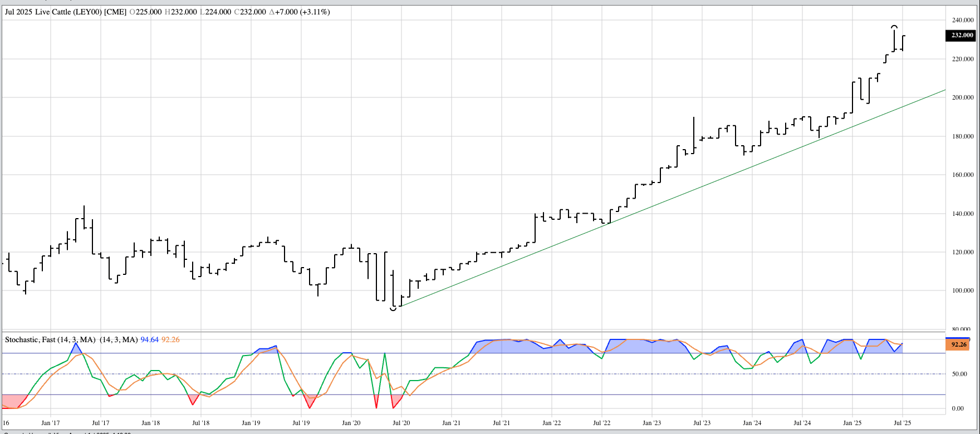Viewport: 980px width, 434px height.
Task: Click the orange 92.26 reading in indicator header
Action: click(x=170, y=339)
